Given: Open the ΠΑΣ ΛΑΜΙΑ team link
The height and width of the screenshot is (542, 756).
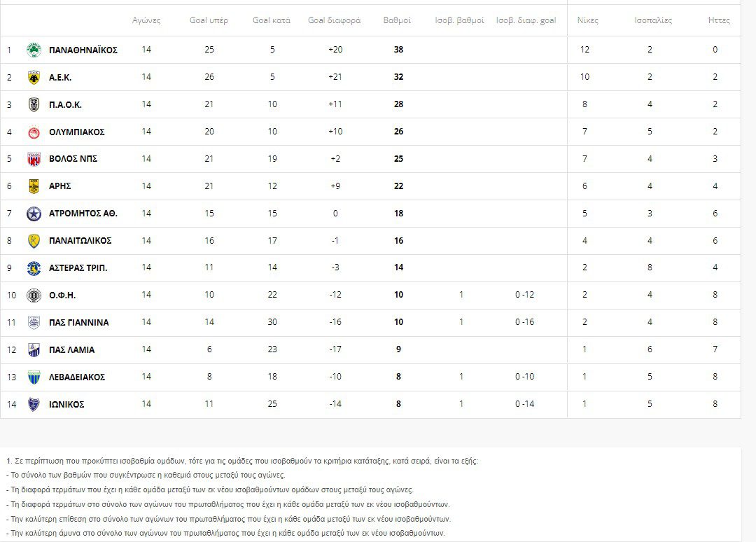Looking at the screenshot, I should (x=71, y=349).
